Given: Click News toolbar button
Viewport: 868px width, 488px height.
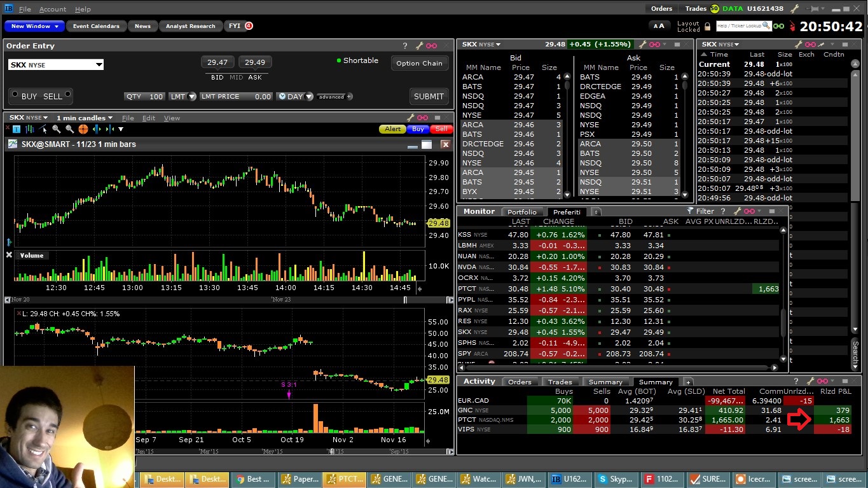Looking at the screenshot, I should [142, 26].
